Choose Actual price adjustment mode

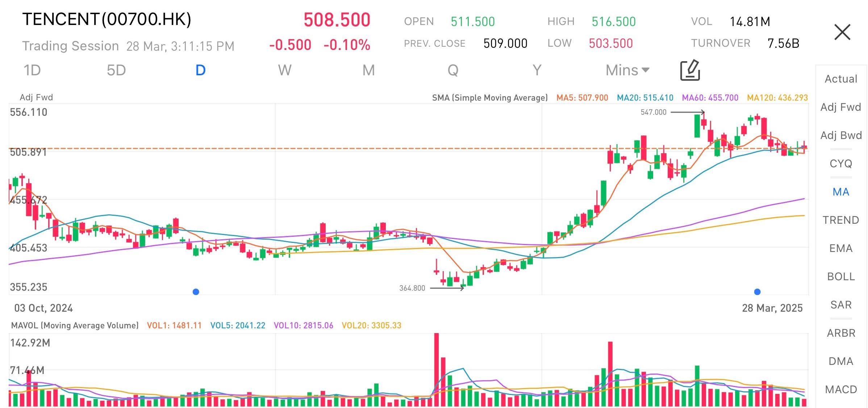841,79
